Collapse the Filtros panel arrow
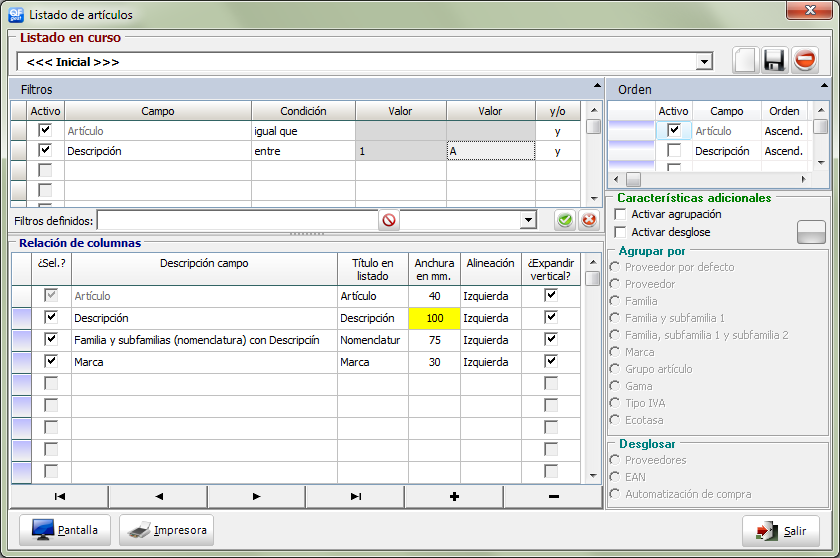 point(597,86)
